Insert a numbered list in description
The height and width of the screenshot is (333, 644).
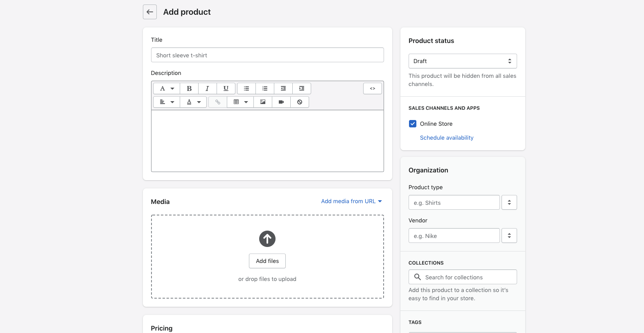[265, 88]
